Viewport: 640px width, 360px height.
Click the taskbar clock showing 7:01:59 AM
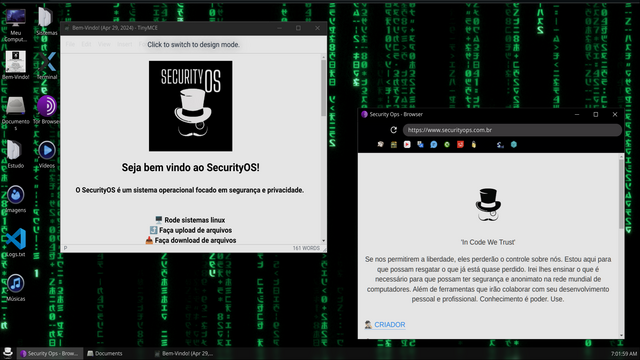pos(624,353)
